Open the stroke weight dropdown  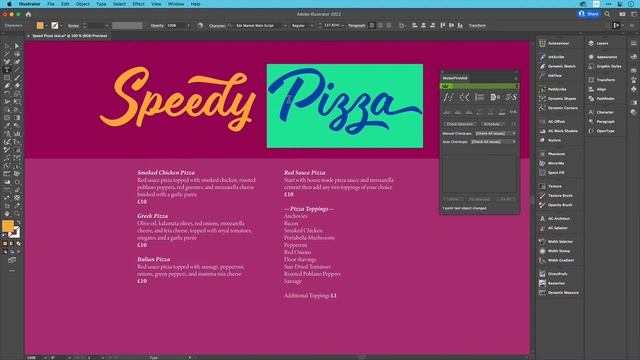point(107,26)
